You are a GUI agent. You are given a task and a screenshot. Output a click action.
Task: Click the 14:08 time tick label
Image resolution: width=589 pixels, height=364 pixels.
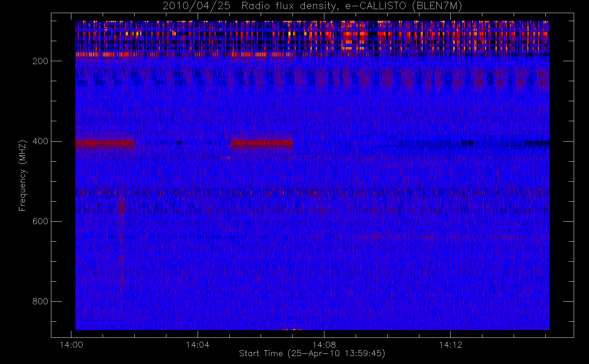click(x=324, y=345)
